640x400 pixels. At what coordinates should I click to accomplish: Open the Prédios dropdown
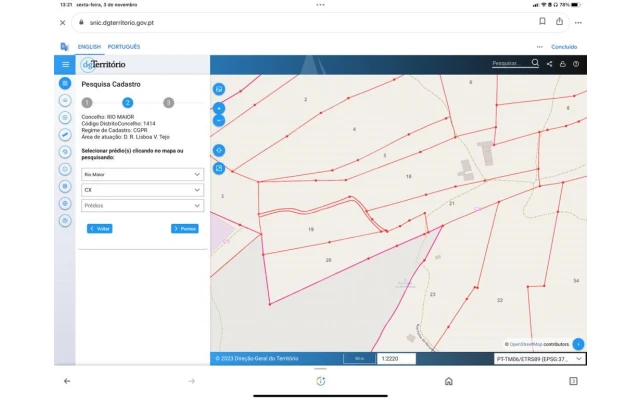click(143, 206)
